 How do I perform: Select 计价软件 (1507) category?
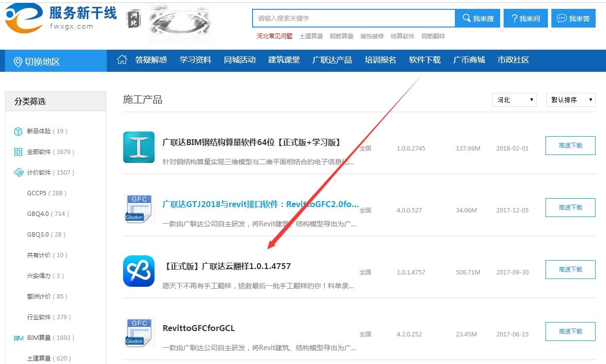(x=51, y=173)
